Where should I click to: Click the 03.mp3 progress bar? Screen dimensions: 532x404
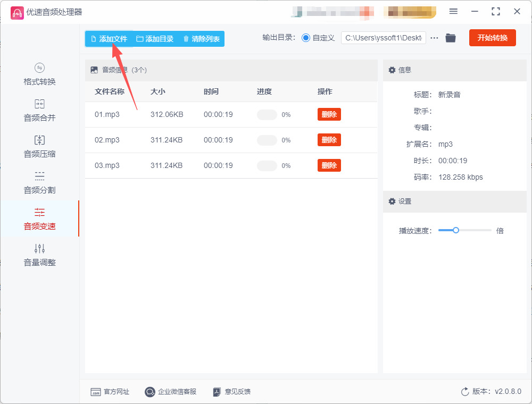pos(267,165)
